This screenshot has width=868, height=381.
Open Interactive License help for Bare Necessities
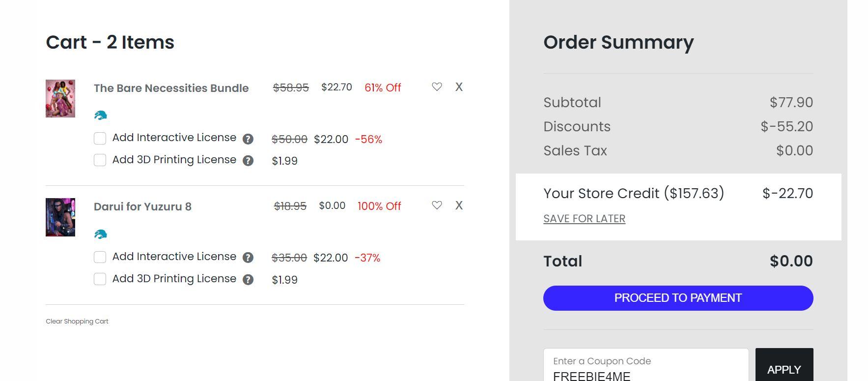coord(248,139)
